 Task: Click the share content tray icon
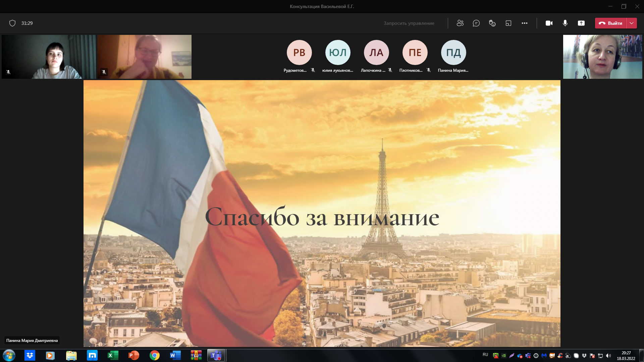point(581,23)
